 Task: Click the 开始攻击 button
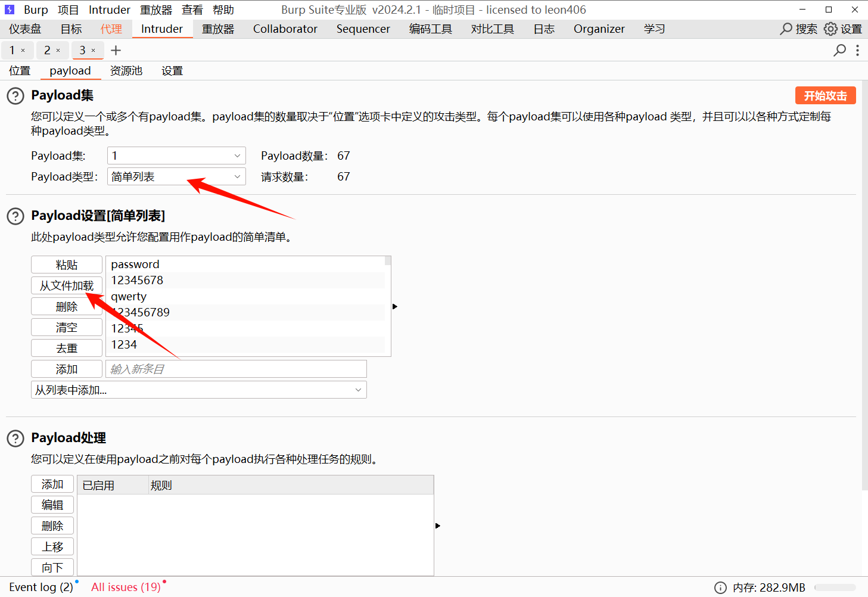pos(826,95)
